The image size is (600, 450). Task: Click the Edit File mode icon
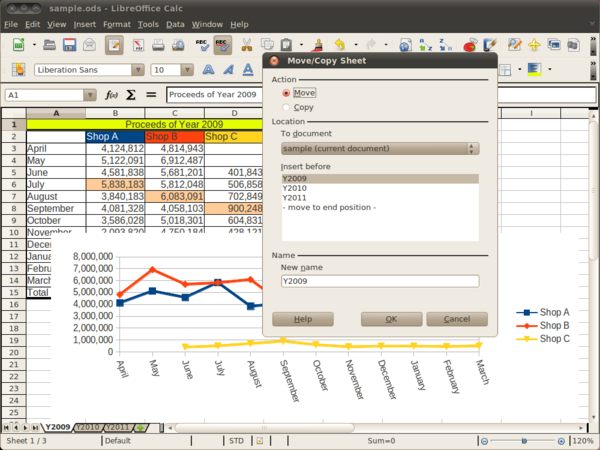(115, 44)
